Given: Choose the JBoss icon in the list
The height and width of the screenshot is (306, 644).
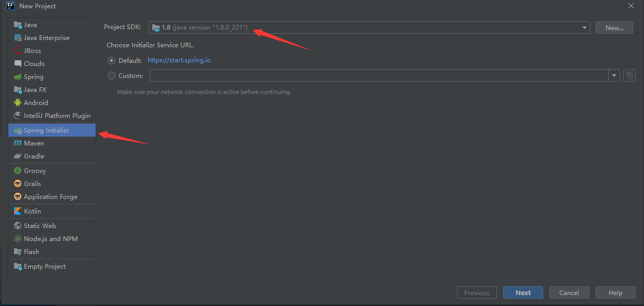Looking at the screenshot, I should point(18,51).
